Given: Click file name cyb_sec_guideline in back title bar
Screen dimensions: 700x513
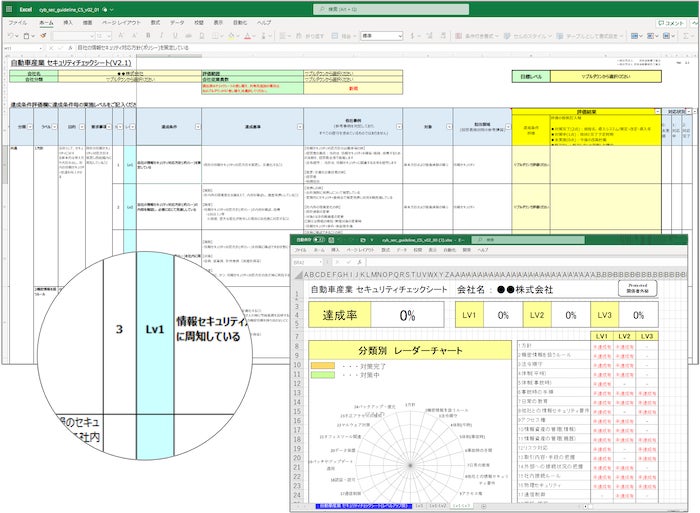Looking at the screenshot, I should click(x=69, y=9).
